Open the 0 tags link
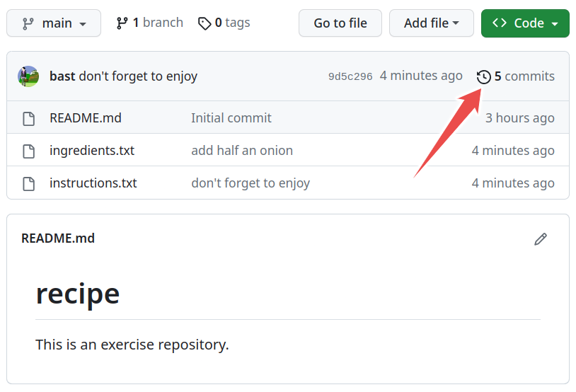576x392 pixels. (x=224, y=23)
